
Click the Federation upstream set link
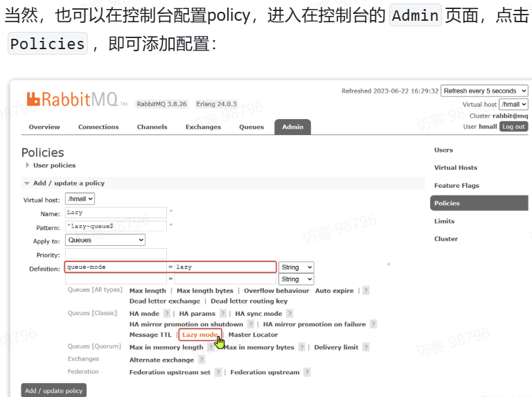pyautogui.click(x=170, y=372)
